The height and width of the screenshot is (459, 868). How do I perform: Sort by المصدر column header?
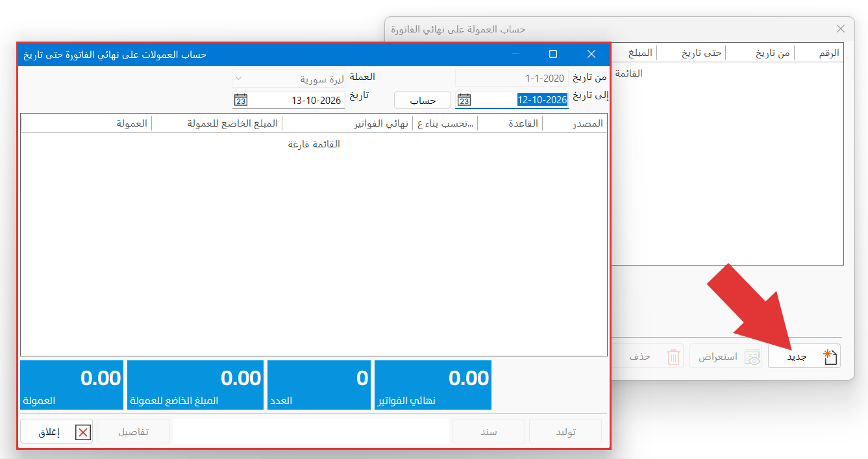pos(575,123)
